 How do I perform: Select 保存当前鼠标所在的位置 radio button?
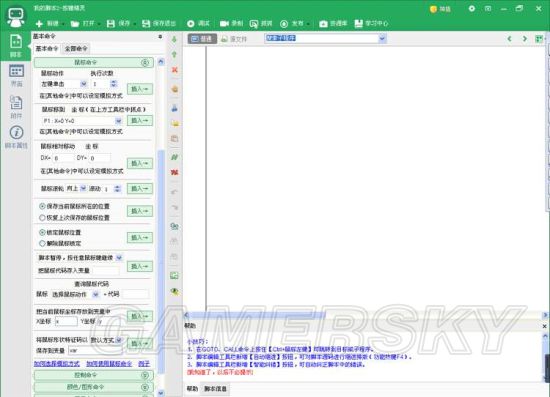[x=42, y=206]
